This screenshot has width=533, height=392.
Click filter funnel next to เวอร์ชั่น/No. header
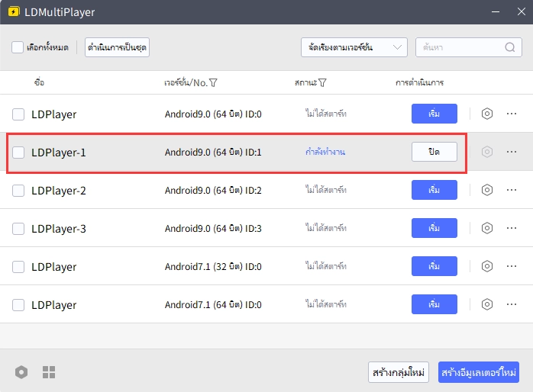coord(213,82)
